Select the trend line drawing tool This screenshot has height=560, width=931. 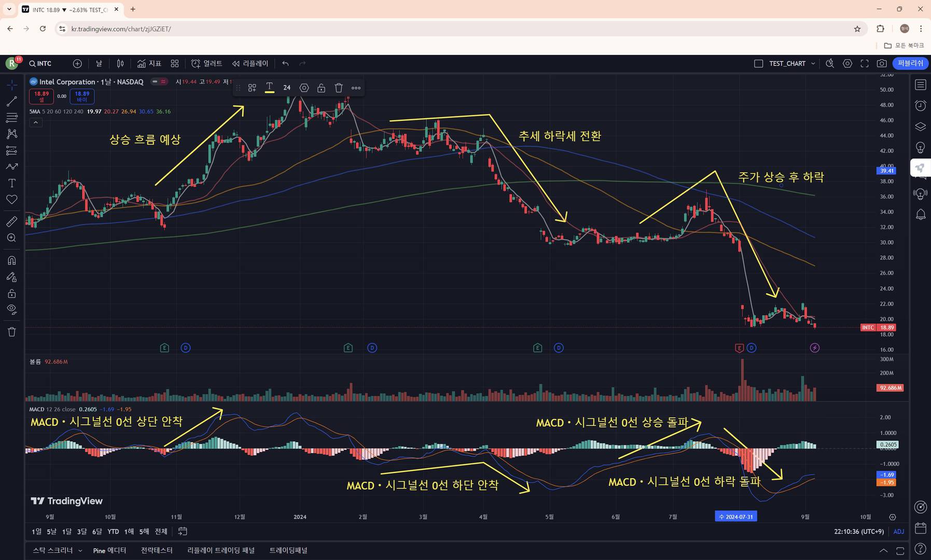tap(11, 101)
